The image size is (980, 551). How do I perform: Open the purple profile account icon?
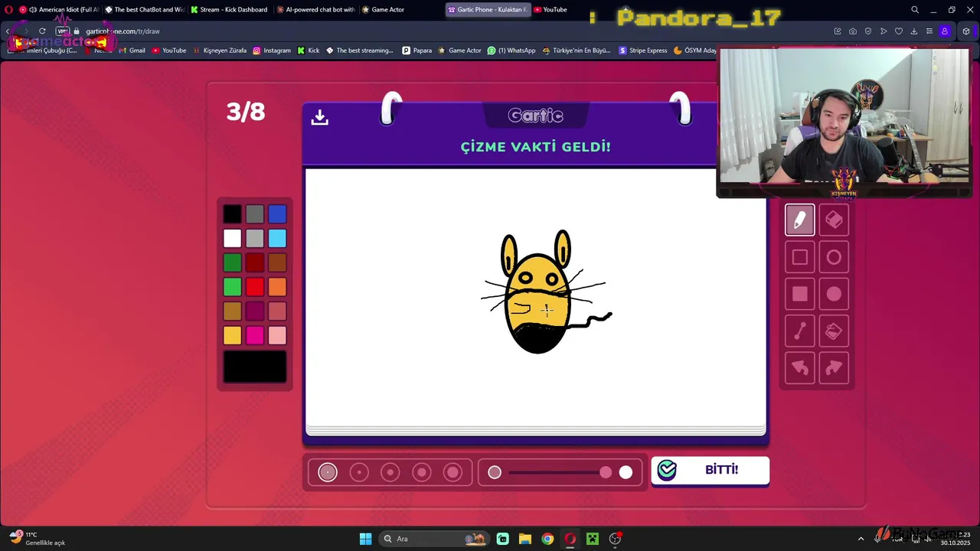945,31
